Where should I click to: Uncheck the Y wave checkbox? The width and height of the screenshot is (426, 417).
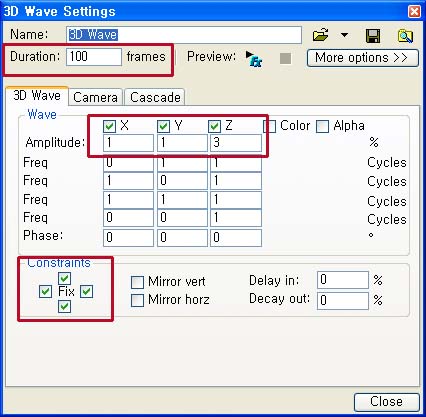(163, 126)
